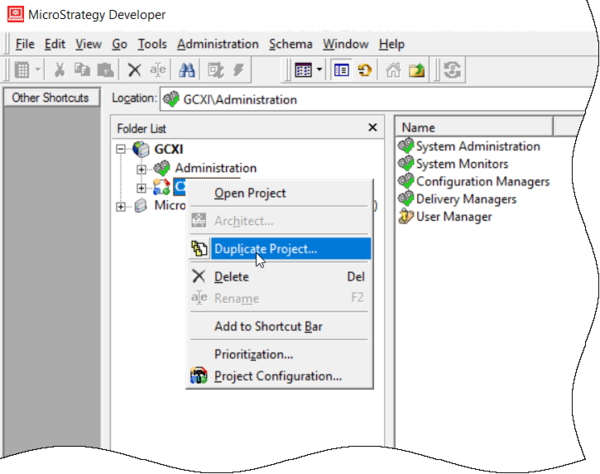Screen dimensions: 600x474
Task: Click the Delete X icon in toolbar
Action: pos(135,71)
